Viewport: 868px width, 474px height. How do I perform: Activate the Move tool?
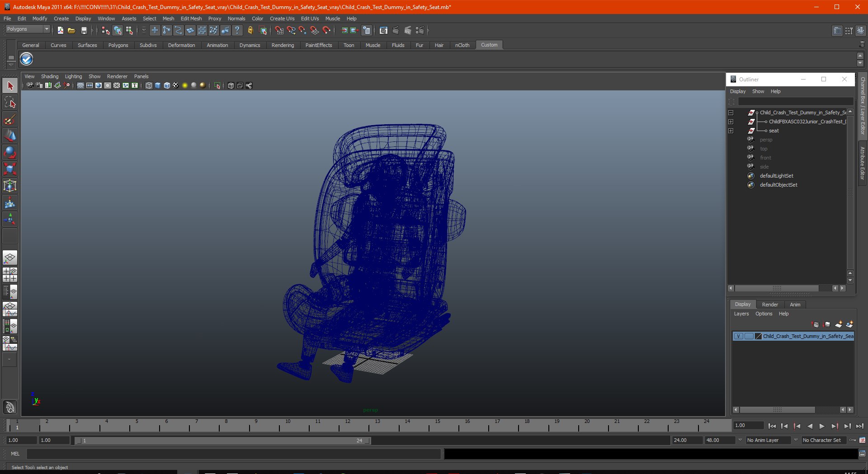point(10,136)
